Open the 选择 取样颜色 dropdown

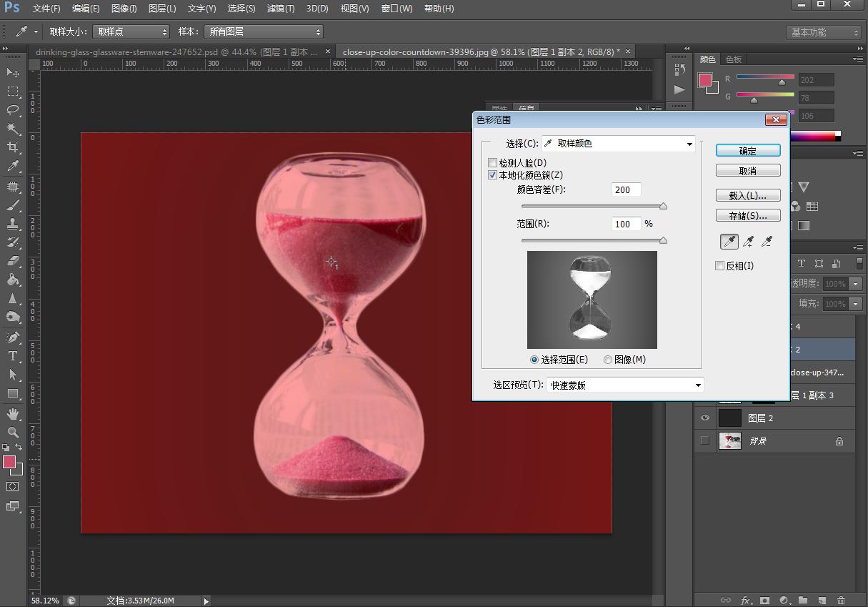pos(619,144)
